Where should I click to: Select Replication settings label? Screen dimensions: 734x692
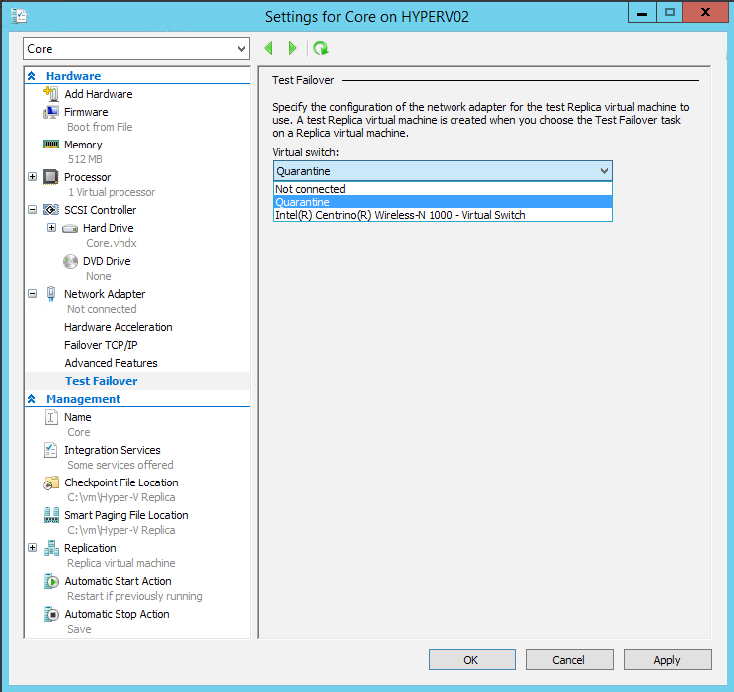[90, 548]
